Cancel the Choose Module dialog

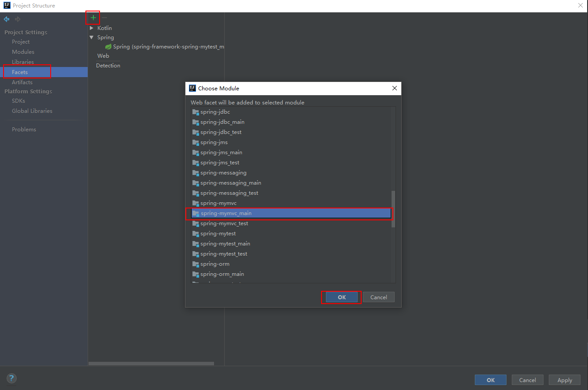(379, 297)
